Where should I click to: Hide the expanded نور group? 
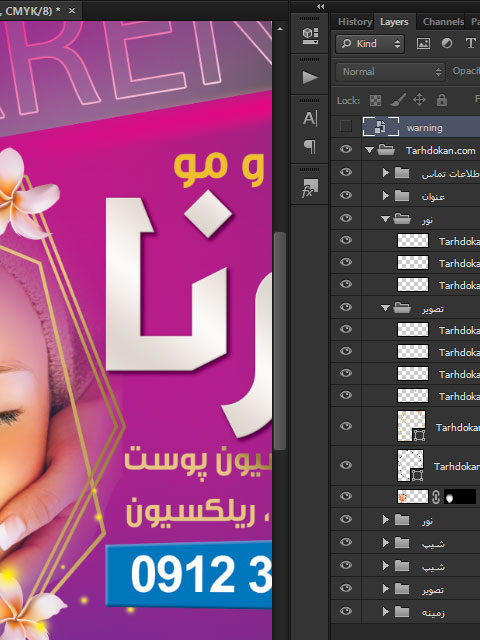[x=346, y=218]
